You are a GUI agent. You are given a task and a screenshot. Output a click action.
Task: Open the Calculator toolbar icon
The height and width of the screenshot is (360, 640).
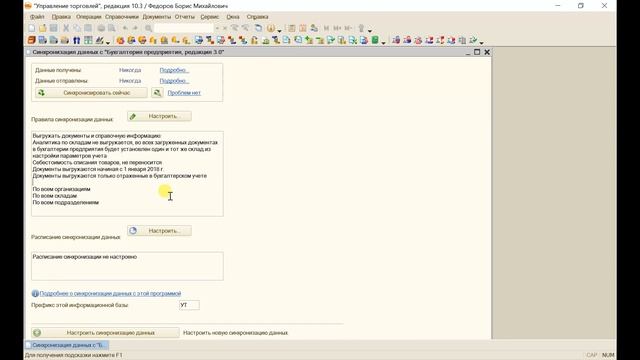pos(291,28)
